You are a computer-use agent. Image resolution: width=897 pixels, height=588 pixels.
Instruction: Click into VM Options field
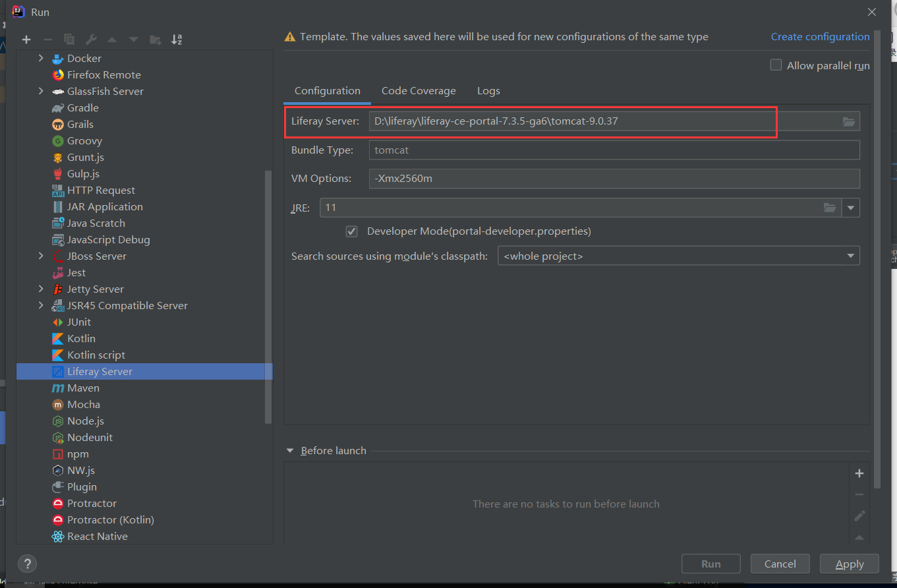[614, 179]
